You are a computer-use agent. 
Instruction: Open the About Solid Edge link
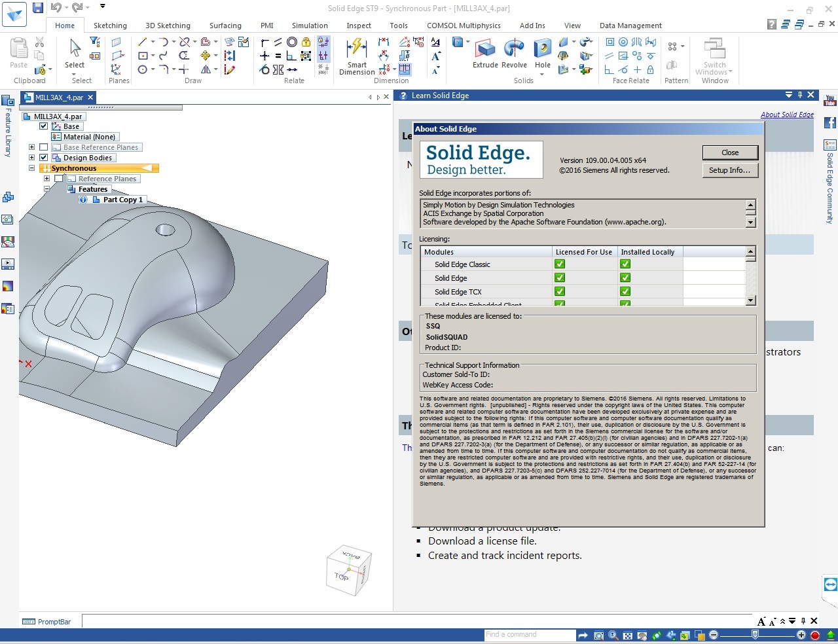click(x=787, y=115)
